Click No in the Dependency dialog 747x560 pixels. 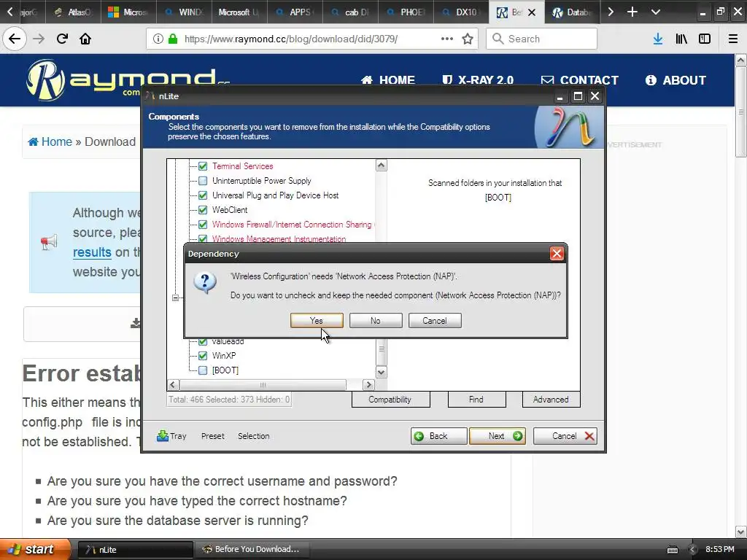click(x=376, y=321)
